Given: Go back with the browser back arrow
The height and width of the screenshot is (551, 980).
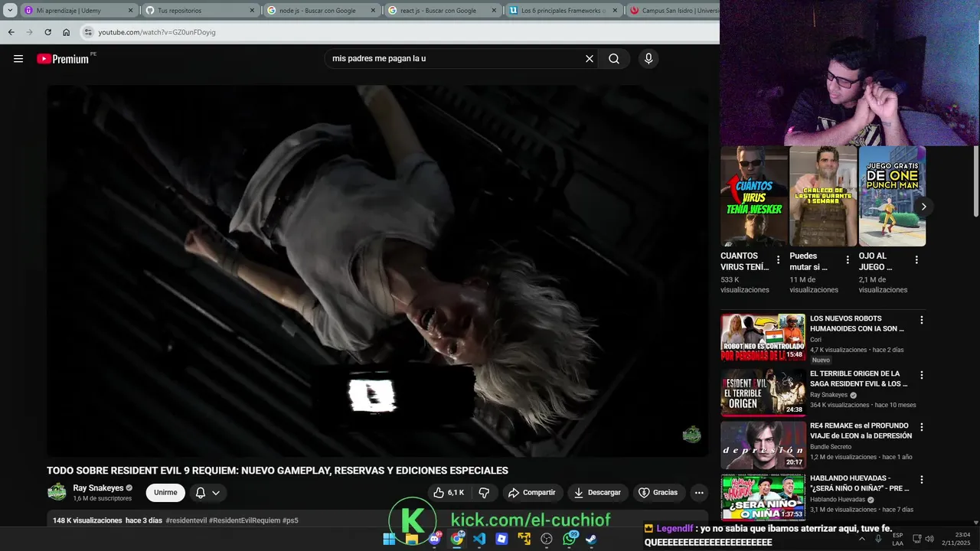Looking at the screenshot, I should click(11, 32).
